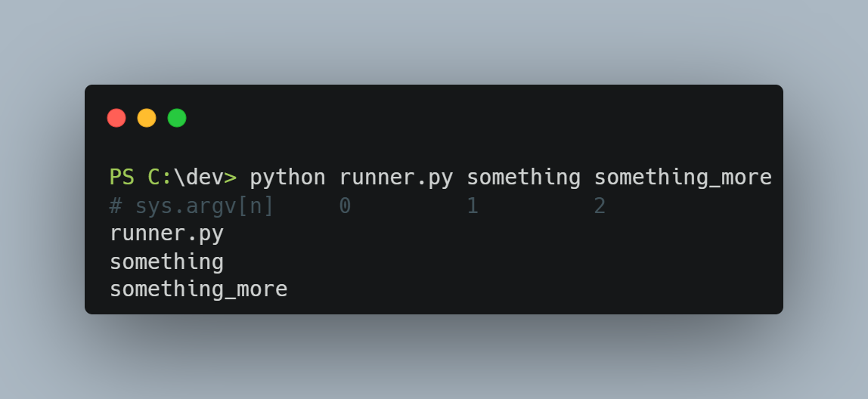This screenshot has width=868, height=399.
Task: Click the > prompt symbol after dev
Action: click(x=231, y=178)
